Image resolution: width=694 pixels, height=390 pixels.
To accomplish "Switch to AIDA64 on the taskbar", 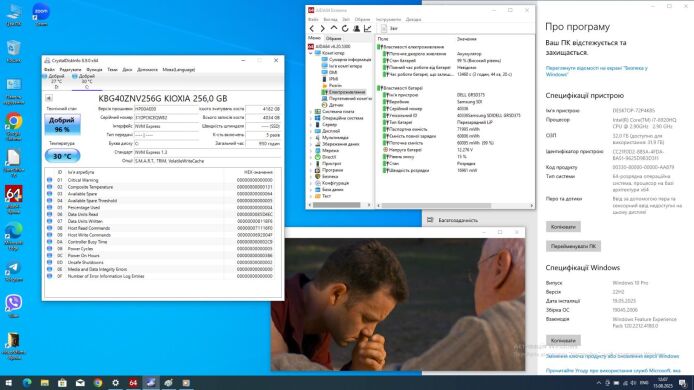I will (x=133, y=383).
